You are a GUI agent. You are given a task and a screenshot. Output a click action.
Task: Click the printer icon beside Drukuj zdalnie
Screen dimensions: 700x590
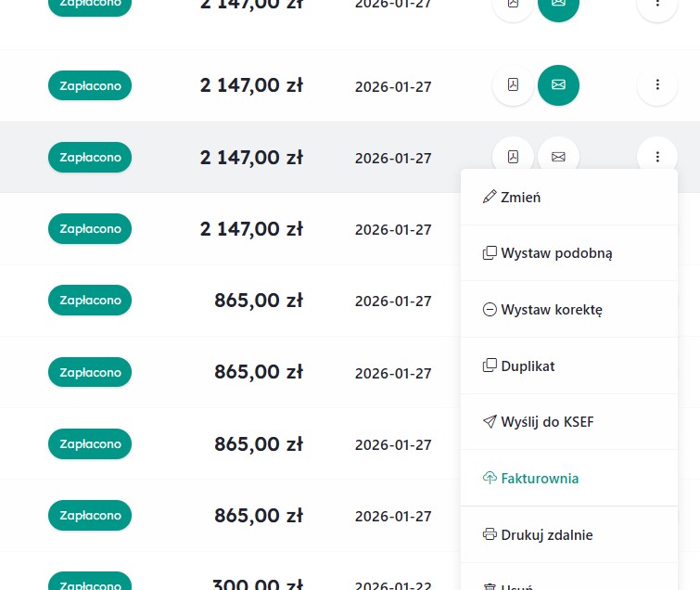tap(490, 534)
